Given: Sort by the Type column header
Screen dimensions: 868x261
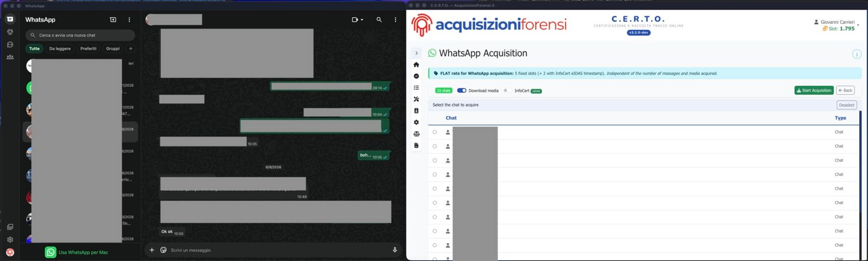Looking at the screenshot, I should point(840,118).
